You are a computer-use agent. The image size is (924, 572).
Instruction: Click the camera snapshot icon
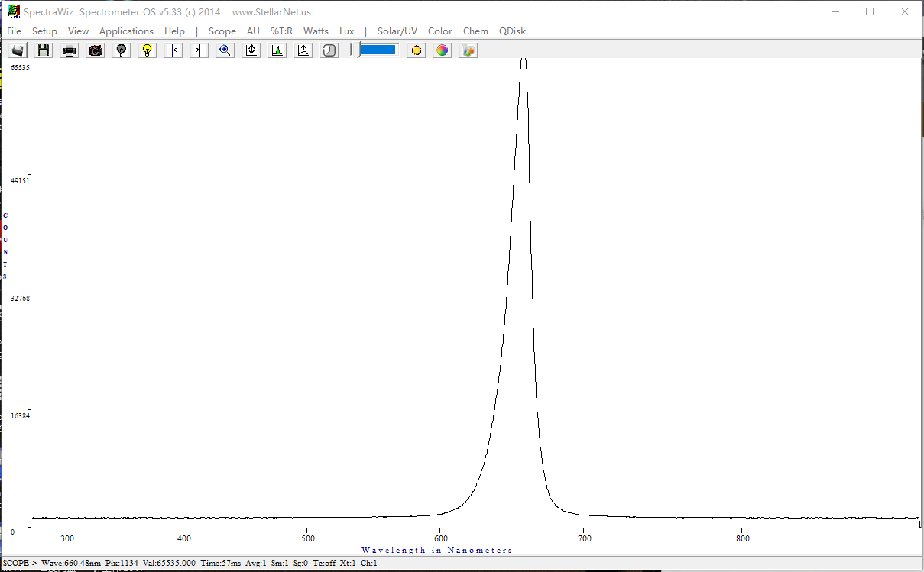(96, 50)
